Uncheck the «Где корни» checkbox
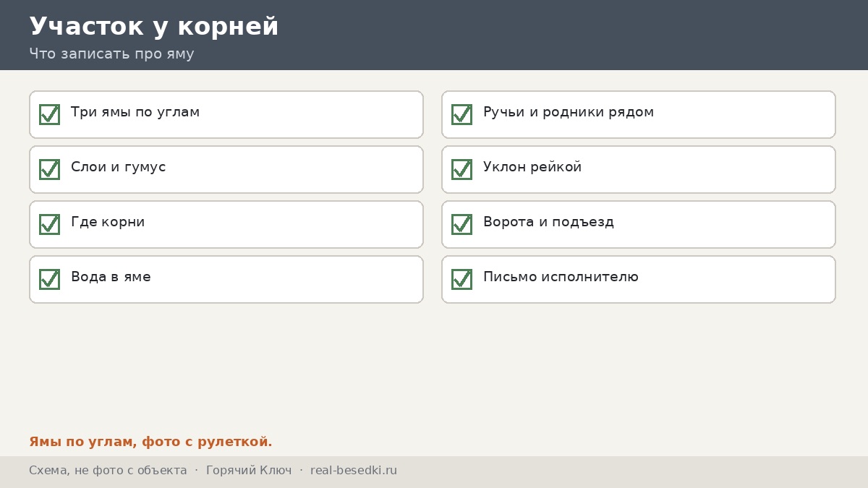The image size is (868, 488). [x=49, y=224]
